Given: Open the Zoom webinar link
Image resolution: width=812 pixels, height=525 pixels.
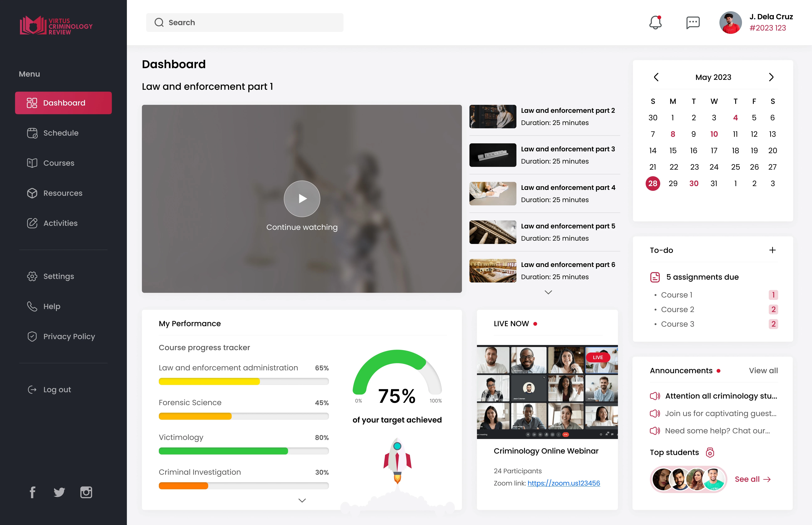Looking at the screenshot, I should tap(564, 483).
